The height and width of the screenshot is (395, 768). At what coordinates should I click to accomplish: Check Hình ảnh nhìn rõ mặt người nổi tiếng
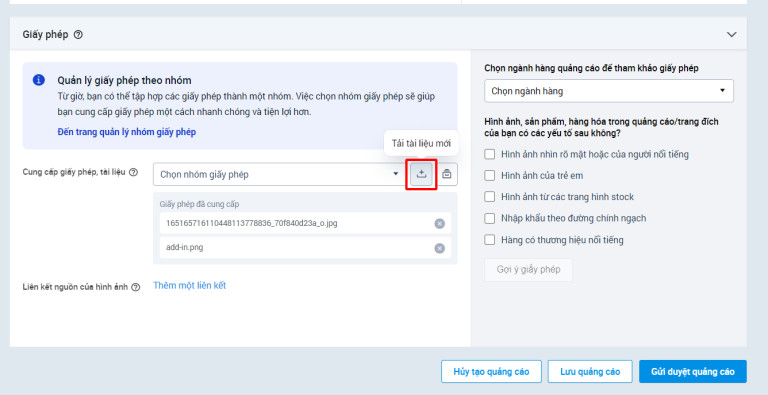(490, 154)
